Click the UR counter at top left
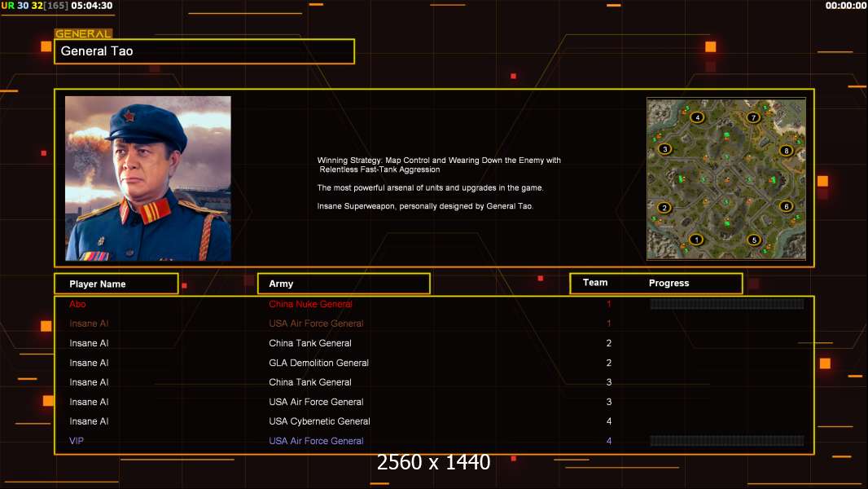Image resolution: width=868 pixels, height=489 pixels. [8, 6]
